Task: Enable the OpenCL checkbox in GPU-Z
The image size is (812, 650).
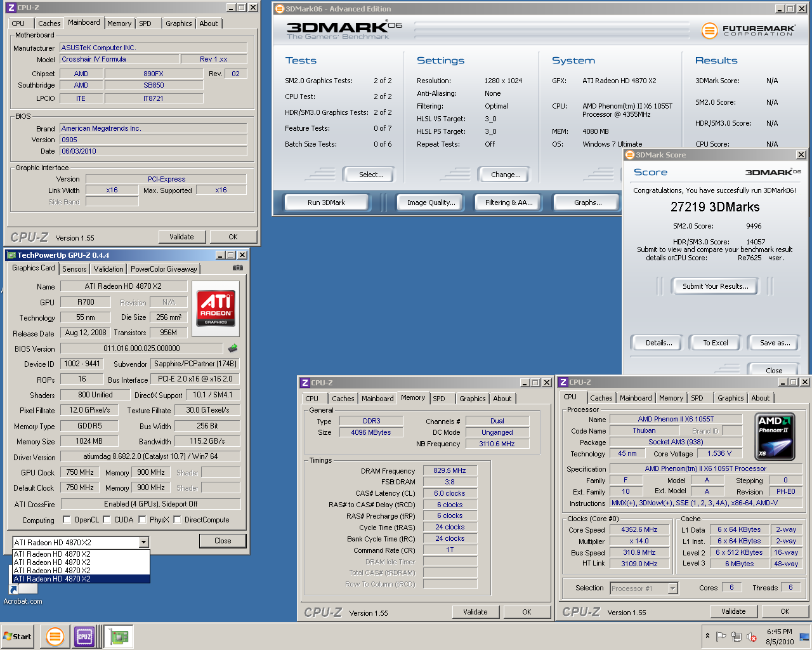Action: (x=67, y=519)
